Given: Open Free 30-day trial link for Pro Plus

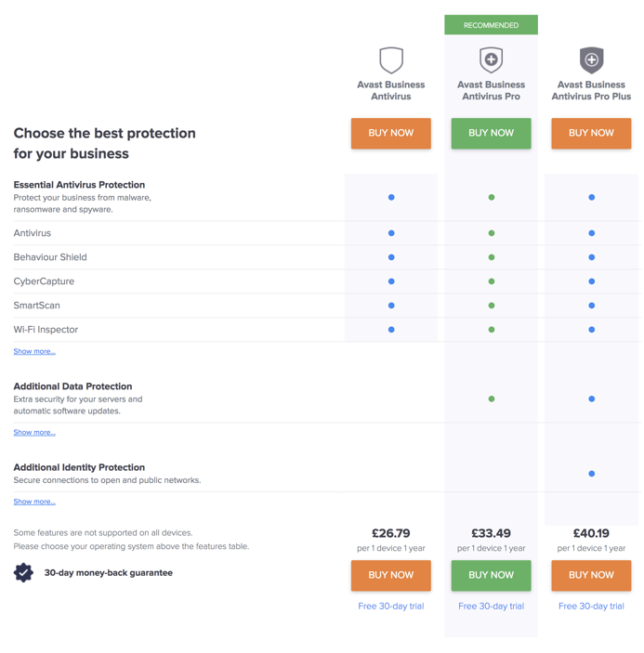Looking at the screenshot, I should (x=591, y=607).
